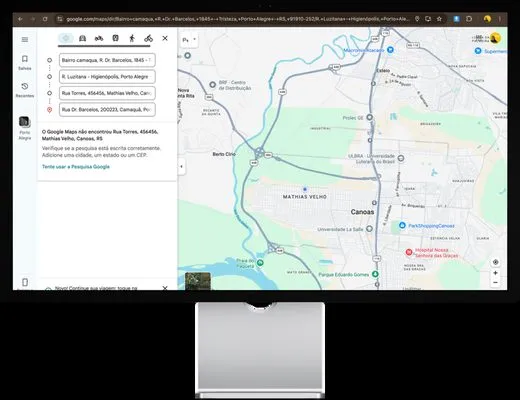
Task: Click the Canoas city label
Action: click(x=362, y=212)
